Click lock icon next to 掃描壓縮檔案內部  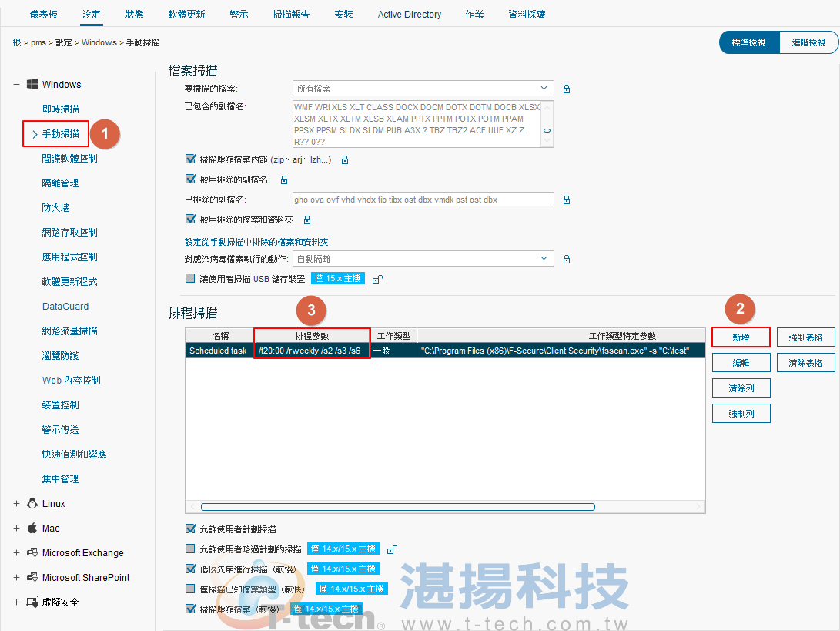point(345,160)
